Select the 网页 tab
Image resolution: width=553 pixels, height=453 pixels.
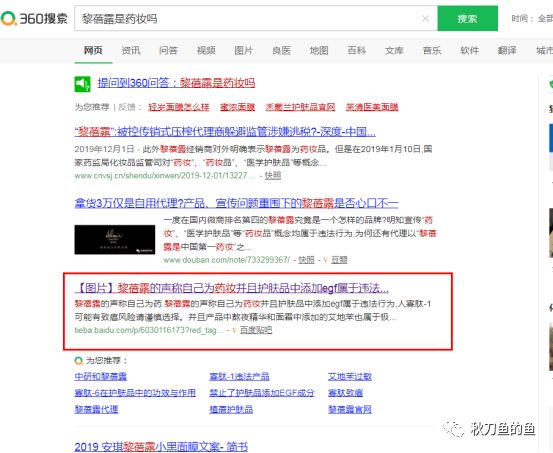click(x=93, y=50)
